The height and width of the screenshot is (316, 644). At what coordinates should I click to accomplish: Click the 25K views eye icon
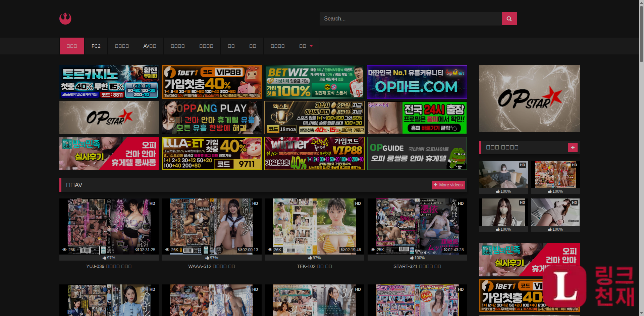click(x=373, y=250)
